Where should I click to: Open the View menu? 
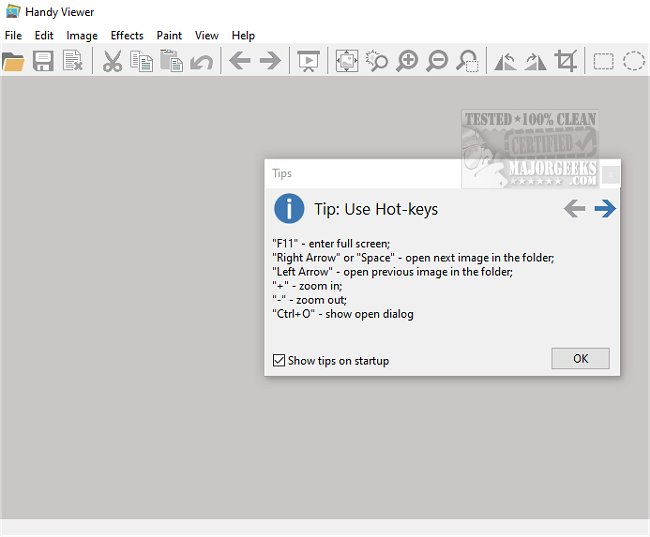click(207, 35)
